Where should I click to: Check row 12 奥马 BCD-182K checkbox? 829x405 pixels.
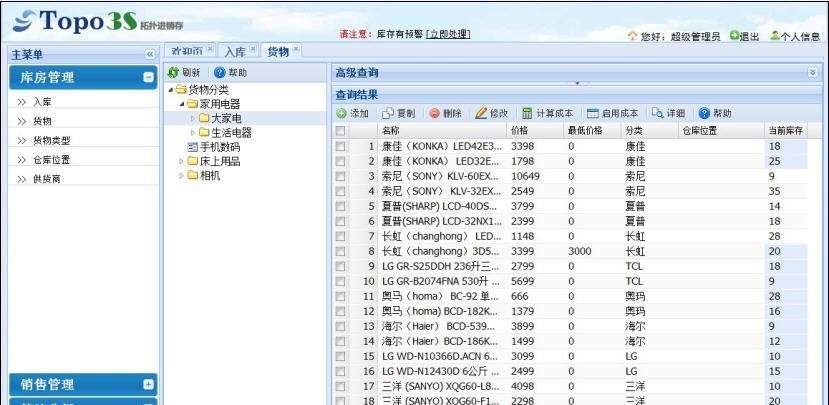click(340, 311)
